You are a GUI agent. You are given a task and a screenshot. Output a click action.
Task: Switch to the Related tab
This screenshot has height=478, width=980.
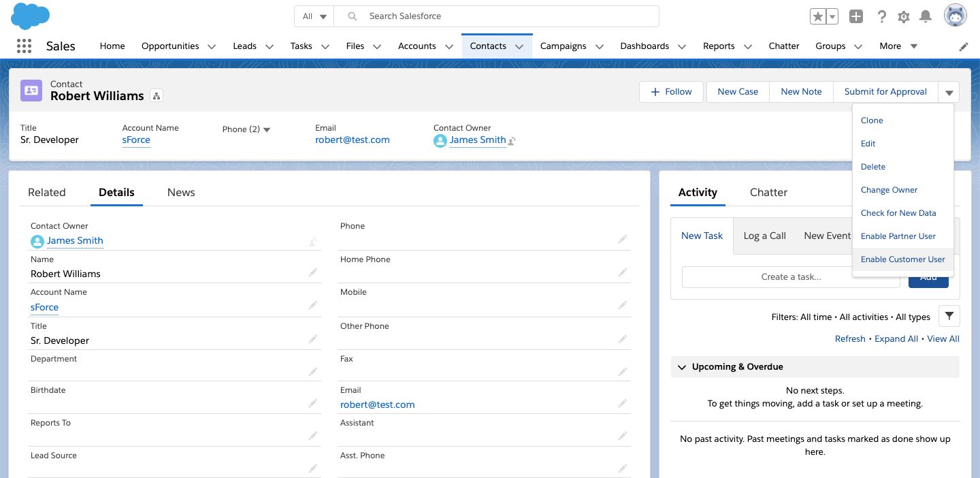[47, 192]
